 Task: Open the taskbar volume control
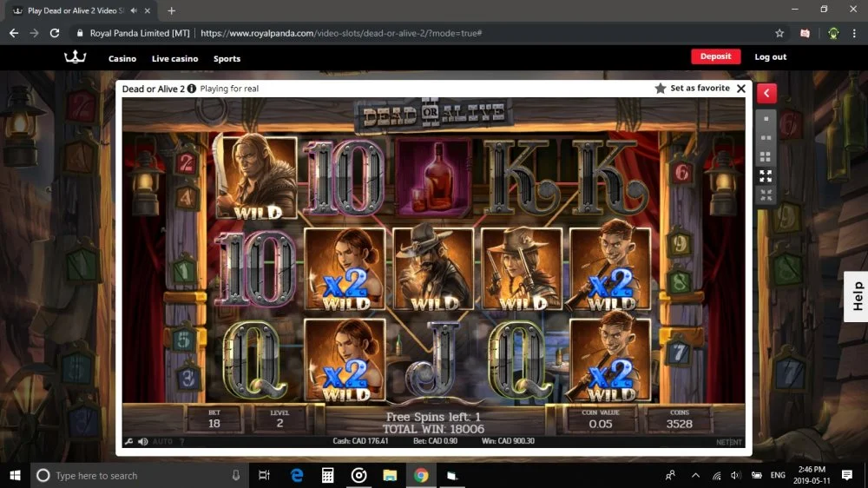click(x=736, y=475)
